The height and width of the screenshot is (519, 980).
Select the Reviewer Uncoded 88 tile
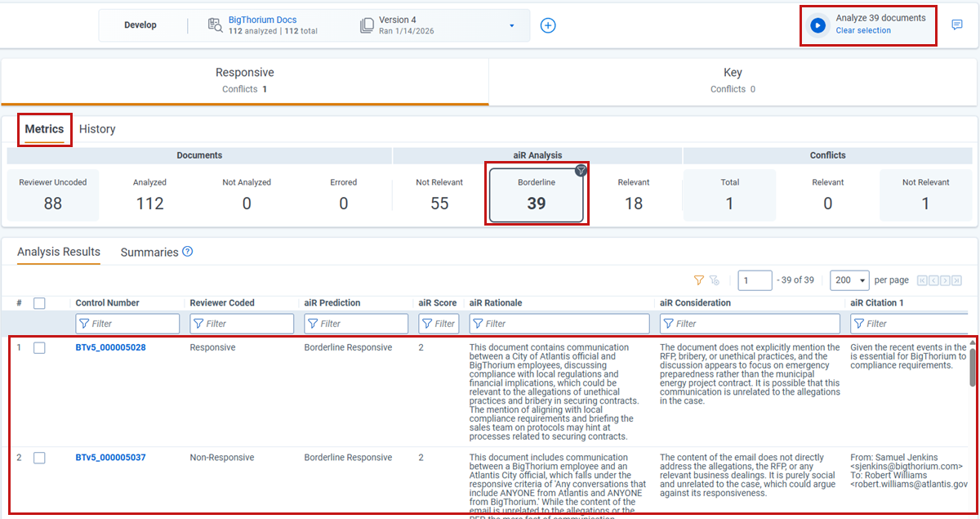(x=53, y=195)
